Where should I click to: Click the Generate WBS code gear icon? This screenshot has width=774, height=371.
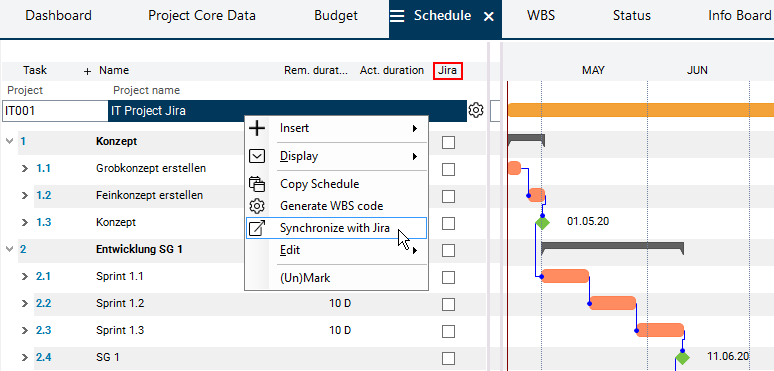(x=257, y=206)
